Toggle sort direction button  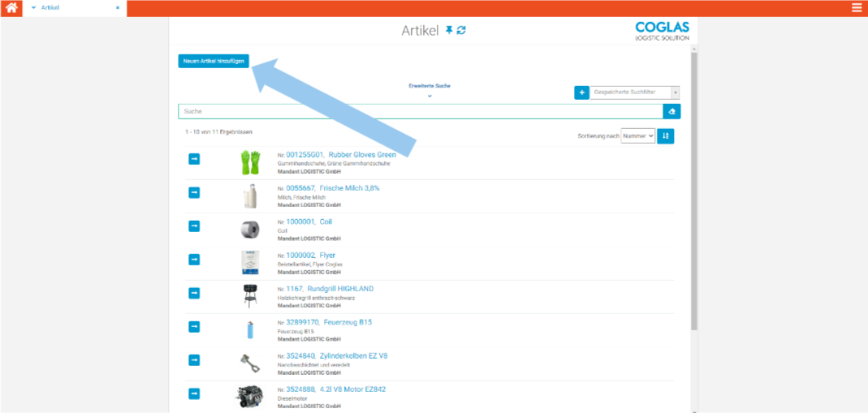(x=666, y=136)
